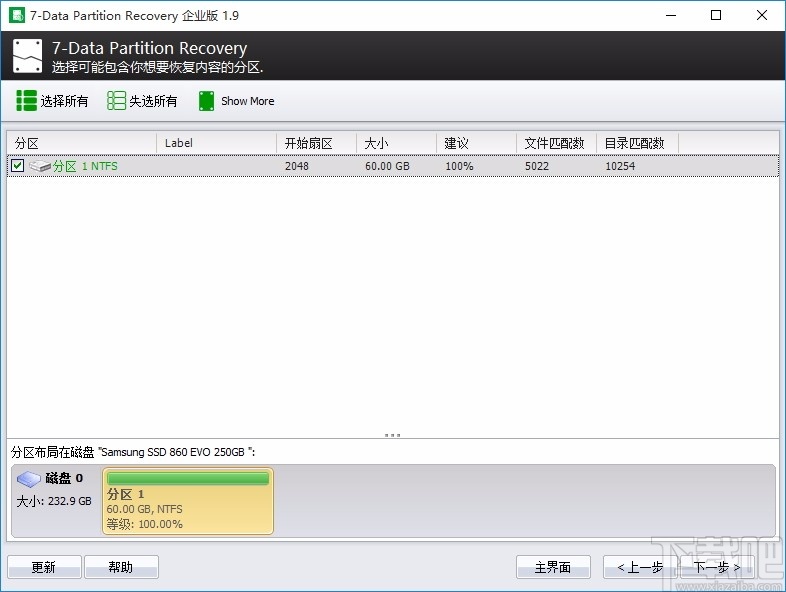
Task: Sort by the 目录匹配数 column header
Action: pyautogui.click(x=637, y=143)
